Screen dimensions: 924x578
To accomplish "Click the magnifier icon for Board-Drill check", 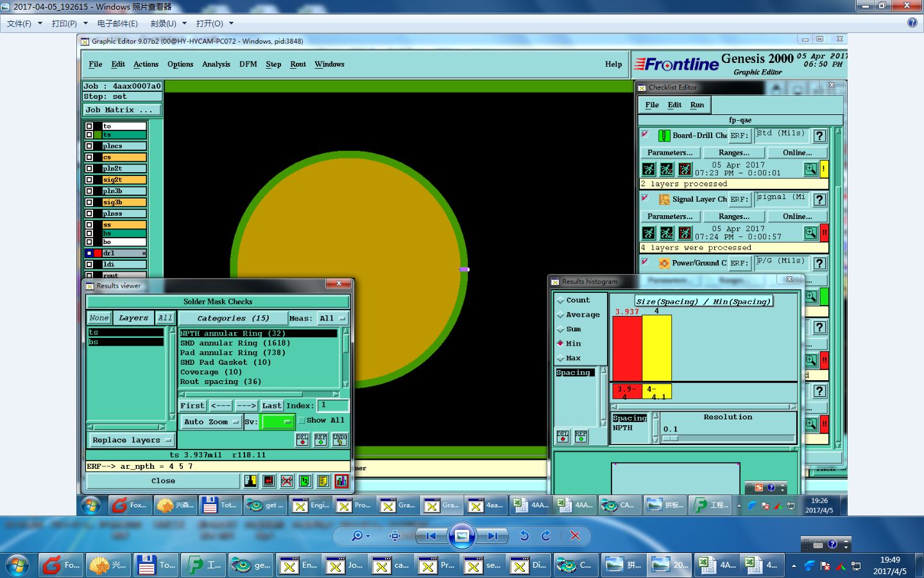I will click(x=810, y=169).
